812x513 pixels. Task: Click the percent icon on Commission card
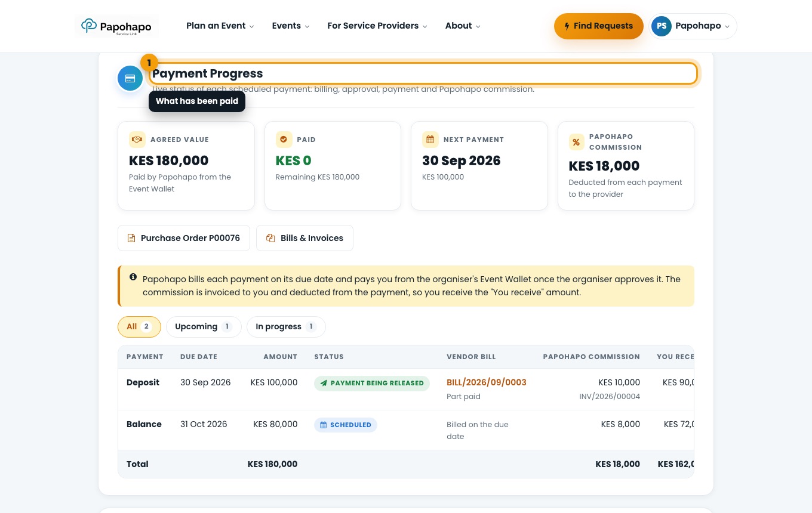pos(577,142)
